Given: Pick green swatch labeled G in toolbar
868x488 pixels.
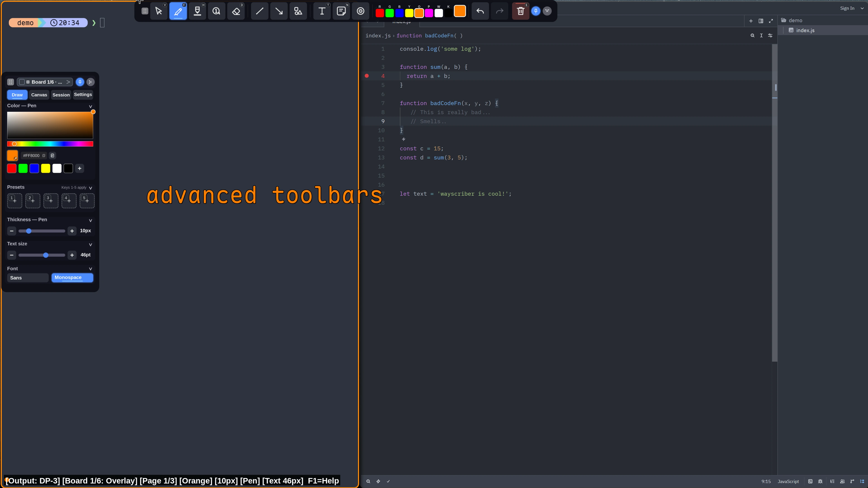Looking at the screenshot, I should [389, 13].
